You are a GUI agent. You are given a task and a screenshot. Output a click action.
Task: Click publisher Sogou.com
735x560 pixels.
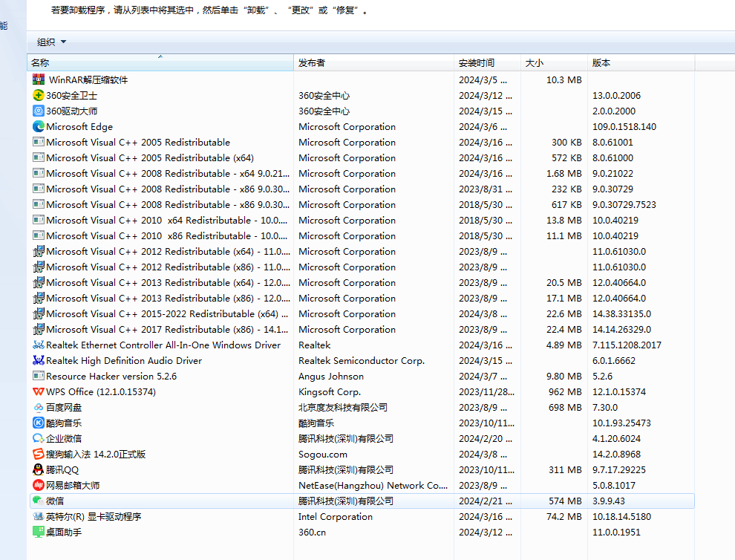point(323,454)
